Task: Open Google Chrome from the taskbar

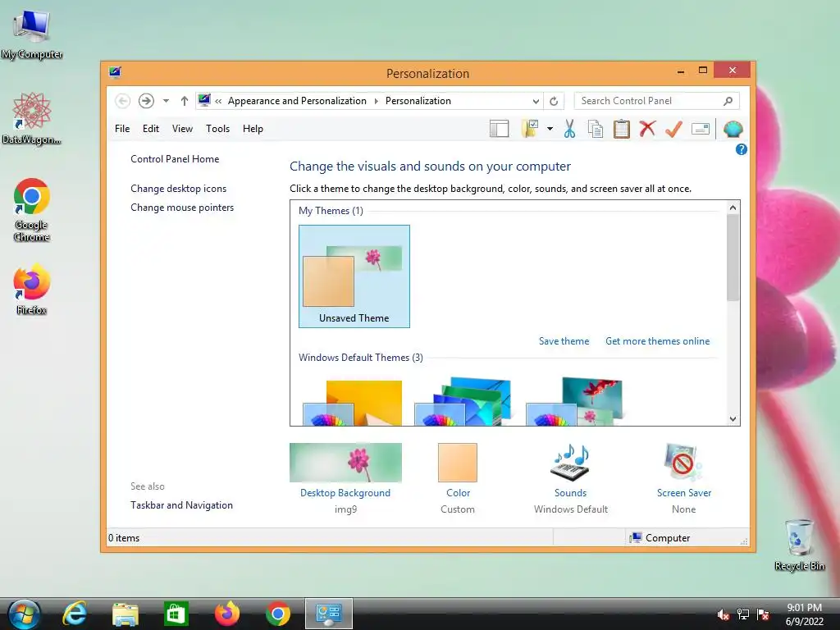Action: point(278,614)
